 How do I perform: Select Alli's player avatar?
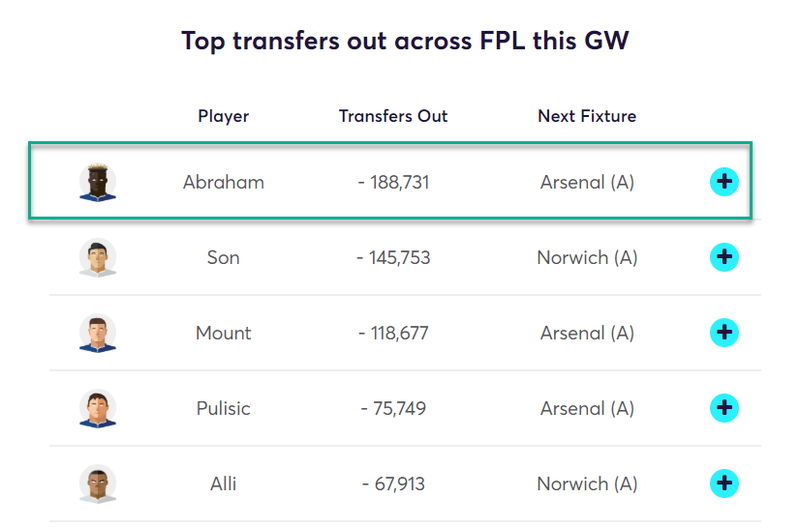[x=97, y=484]
